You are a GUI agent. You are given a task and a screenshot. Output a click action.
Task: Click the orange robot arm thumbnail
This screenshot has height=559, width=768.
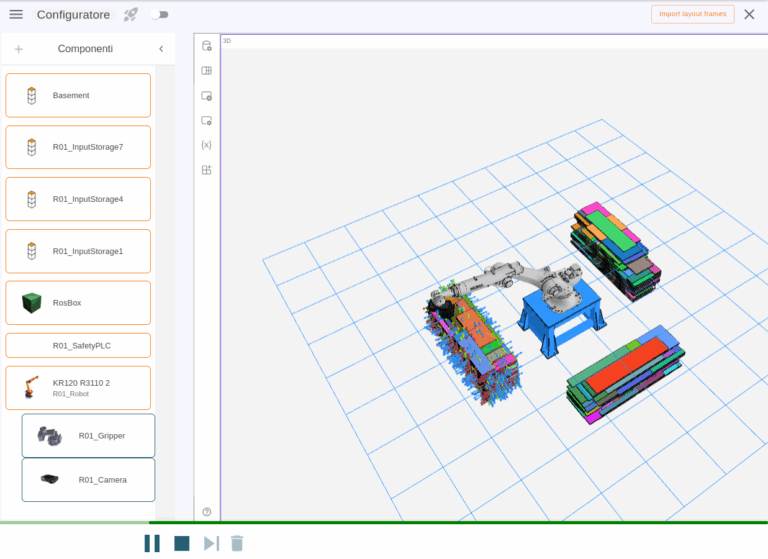point(31,387)
